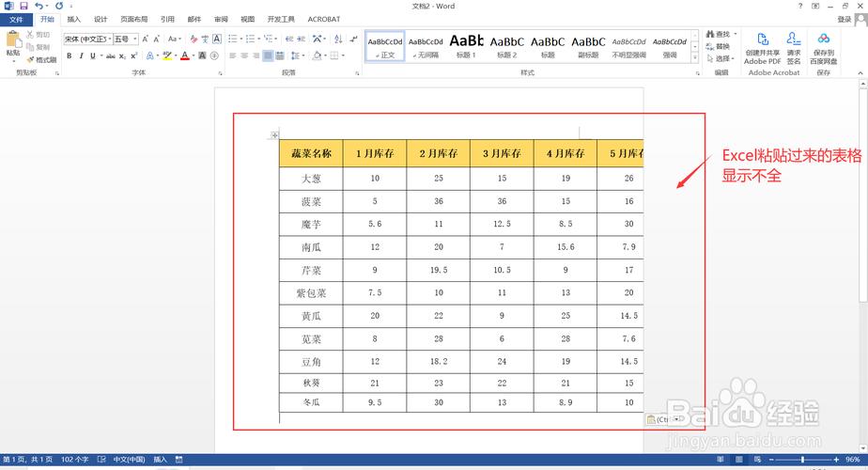Click table cell 大葱

[x=311, y=179]
